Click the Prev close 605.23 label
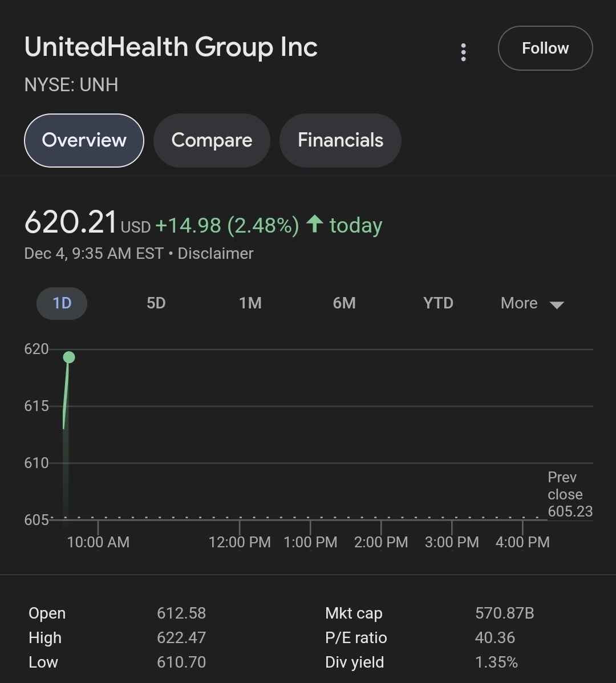This screenshot has width=616, height=683. (x=570, y=494)
